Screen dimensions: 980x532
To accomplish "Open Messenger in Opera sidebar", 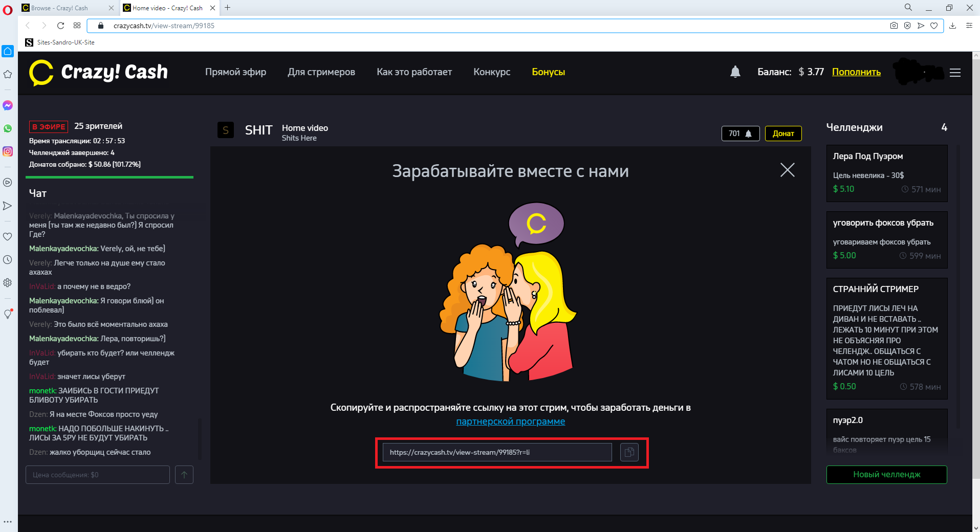I will click(8, 105).
